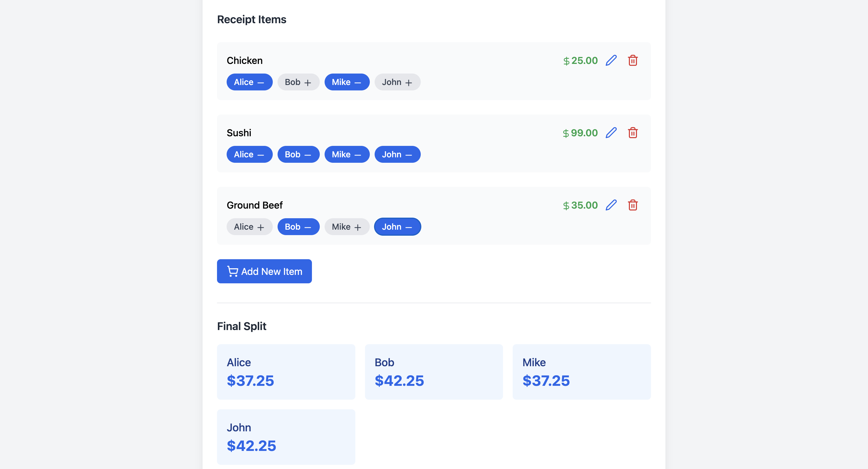Image resolution: width=868 pixels, height=469 pixels.
Task: Remove Bob from the Ground Beef split
Action: 298,227
